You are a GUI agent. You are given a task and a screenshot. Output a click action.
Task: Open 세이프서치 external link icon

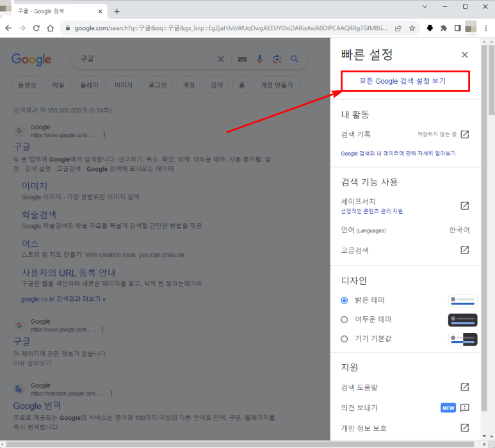465,205
